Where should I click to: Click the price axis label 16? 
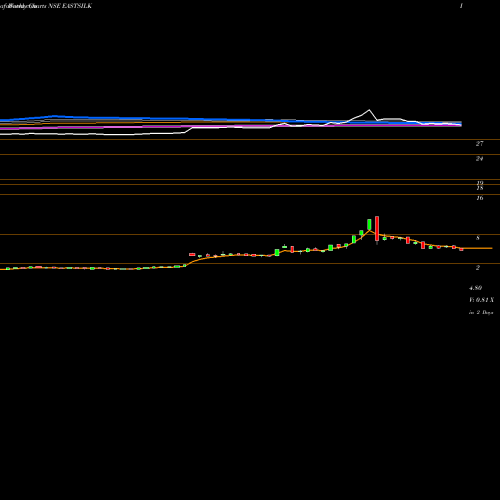coord(480,198)
